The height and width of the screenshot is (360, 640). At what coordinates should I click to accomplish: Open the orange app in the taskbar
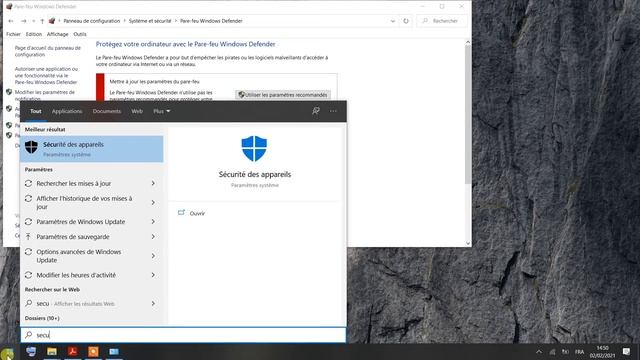tap(93, 351)
